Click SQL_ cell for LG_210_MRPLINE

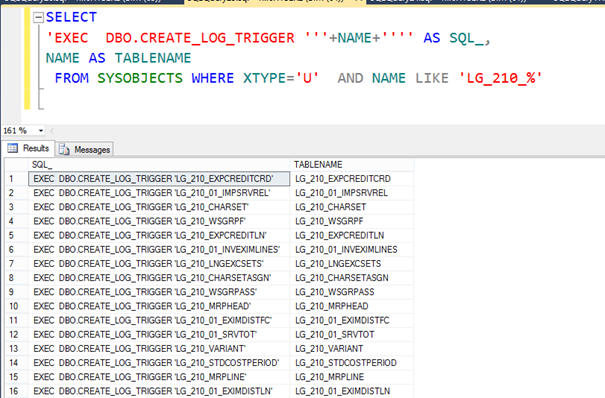[159, 377]
